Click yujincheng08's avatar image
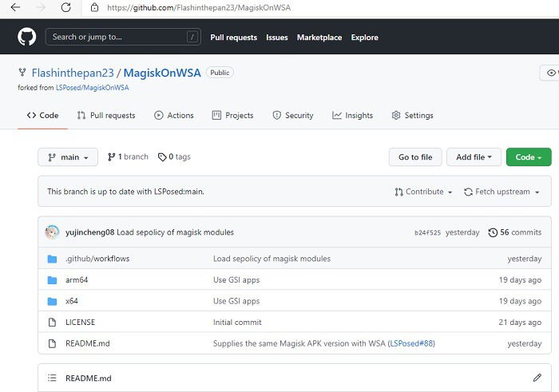 [52, 232]
